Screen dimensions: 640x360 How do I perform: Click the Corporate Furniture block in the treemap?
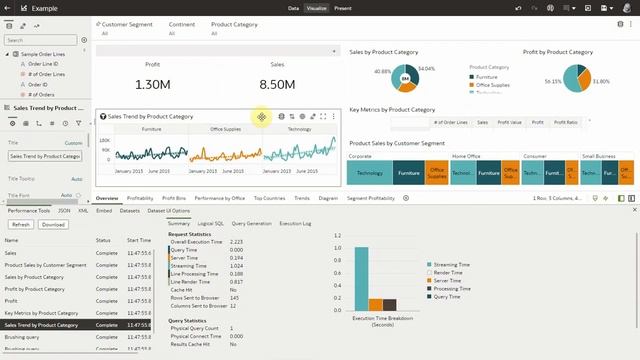[409, 173]
